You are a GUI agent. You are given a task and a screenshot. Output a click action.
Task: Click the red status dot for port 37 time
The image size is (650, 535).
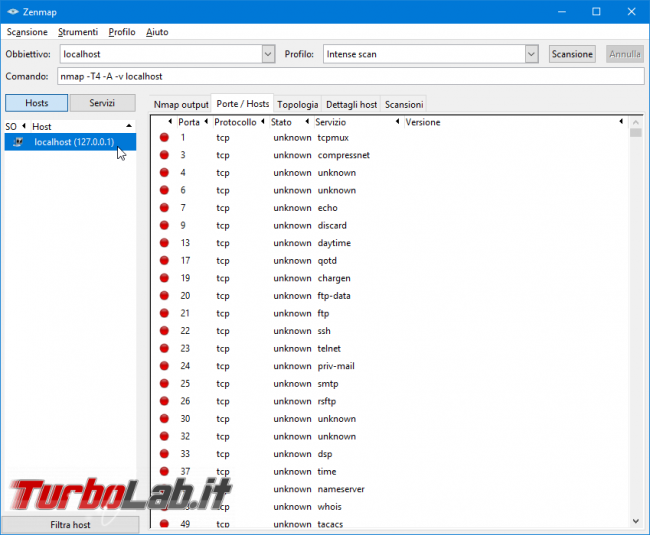coord(164,471)
